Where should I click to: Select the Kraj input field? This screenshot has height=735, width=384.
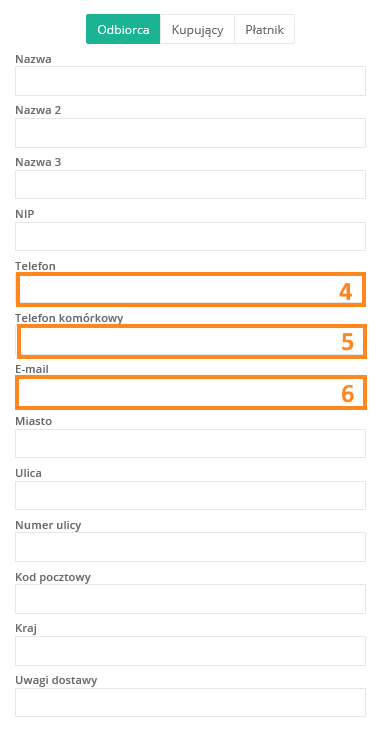(190, 651)
